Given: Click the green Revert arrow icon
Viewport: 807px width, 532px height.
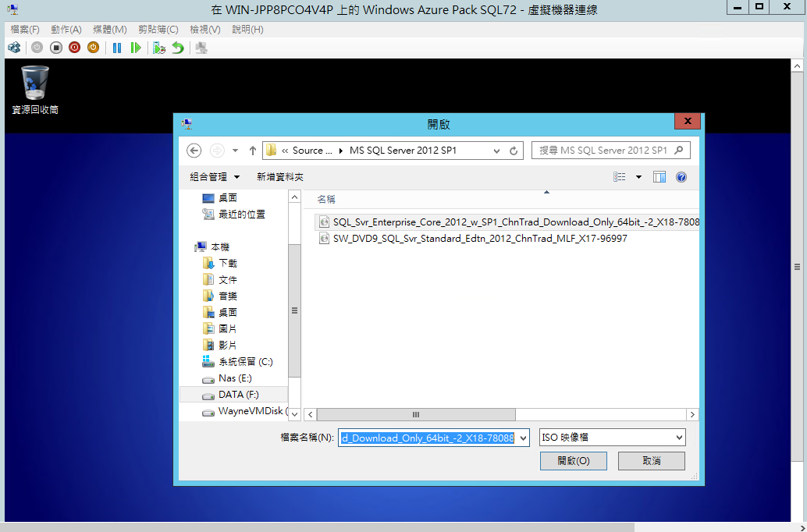Looking at the screenshot, I should click(x=178, y=48).
